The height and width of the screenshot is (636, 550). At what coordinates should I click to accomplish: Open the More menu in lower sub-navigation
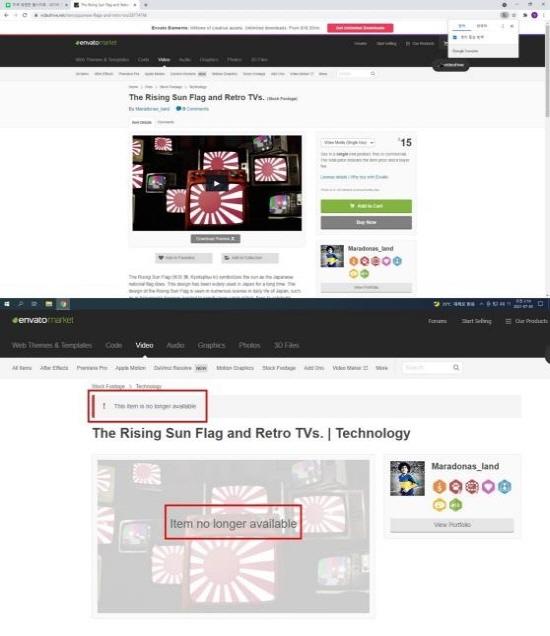[381, 368]
